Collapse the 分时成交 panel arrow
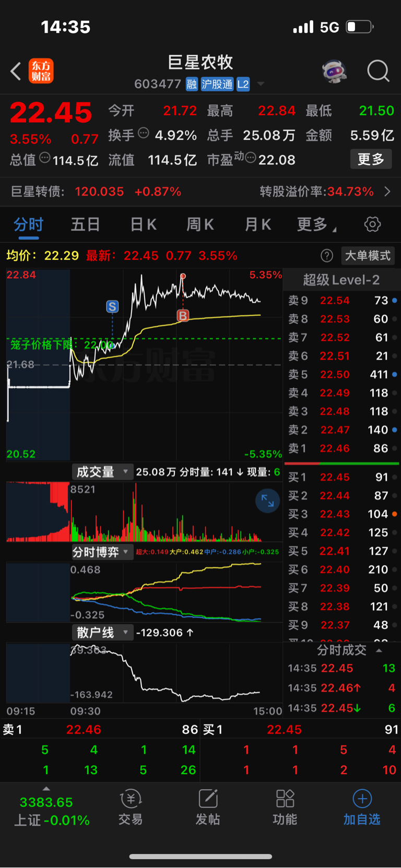 click(379, 650)
